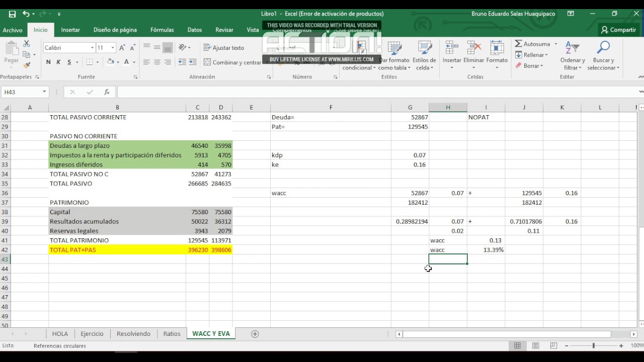This screenshot has width=644, height=362.
Task: Open the Estilos de celda gallery
Action: click(424, 56)
